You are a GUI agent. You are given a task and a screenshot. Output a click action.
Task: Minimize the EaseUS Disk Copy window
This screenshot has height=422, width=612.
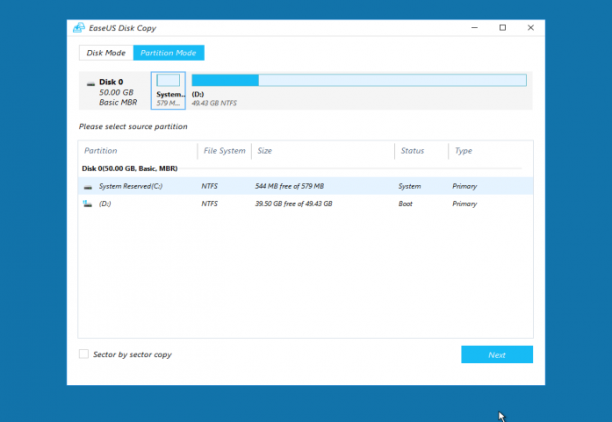[x=475, y=28]
